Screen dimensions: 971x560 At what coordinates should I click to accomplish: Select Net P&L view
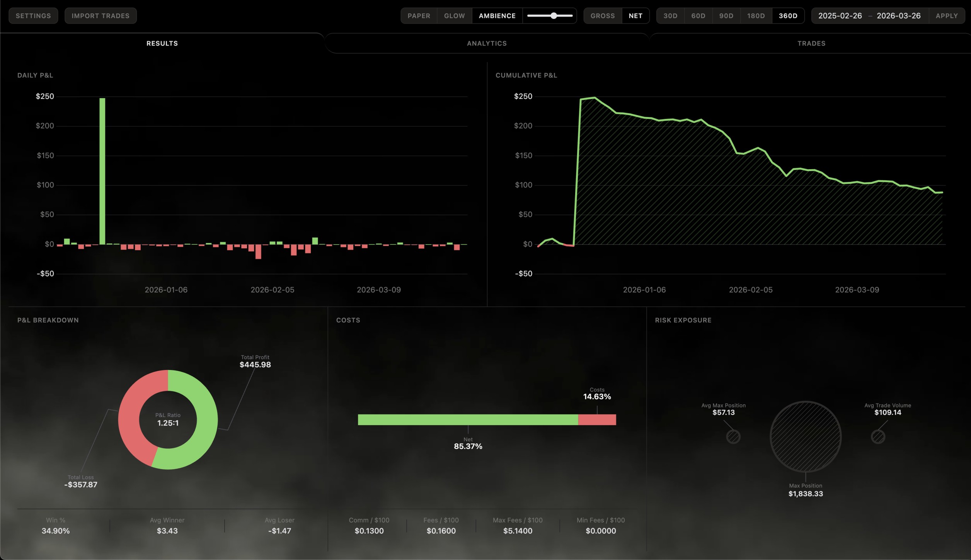pyautogui.click(x=635, y=16)
